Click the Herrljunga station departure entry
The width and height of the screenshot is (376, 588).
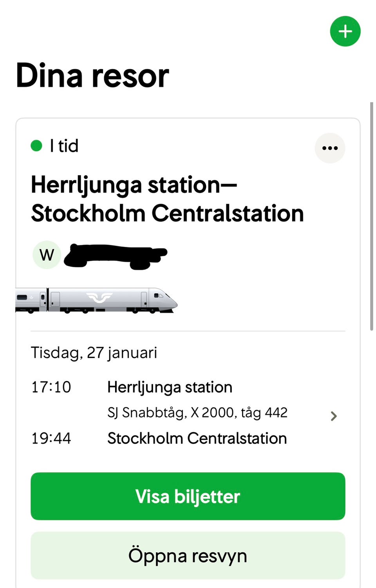pyautogui.click(x=170, y=387)
